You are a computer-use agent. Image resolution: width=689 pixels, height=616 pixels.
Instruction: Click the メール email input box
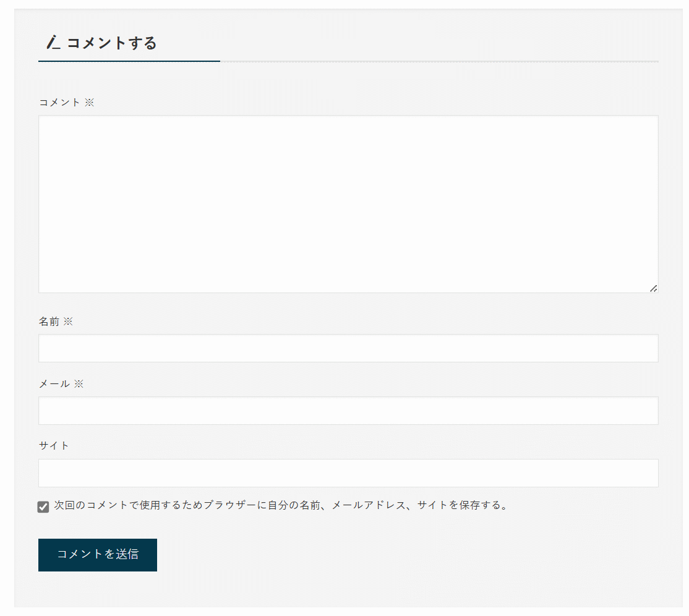pyautogui.click(x=348, y=410)
